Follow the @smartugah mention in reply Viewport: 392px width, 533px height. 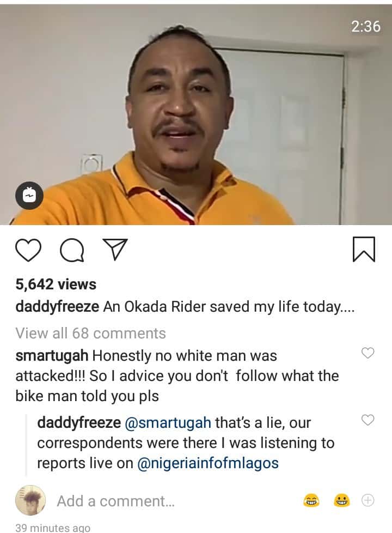tap(168, 423)
